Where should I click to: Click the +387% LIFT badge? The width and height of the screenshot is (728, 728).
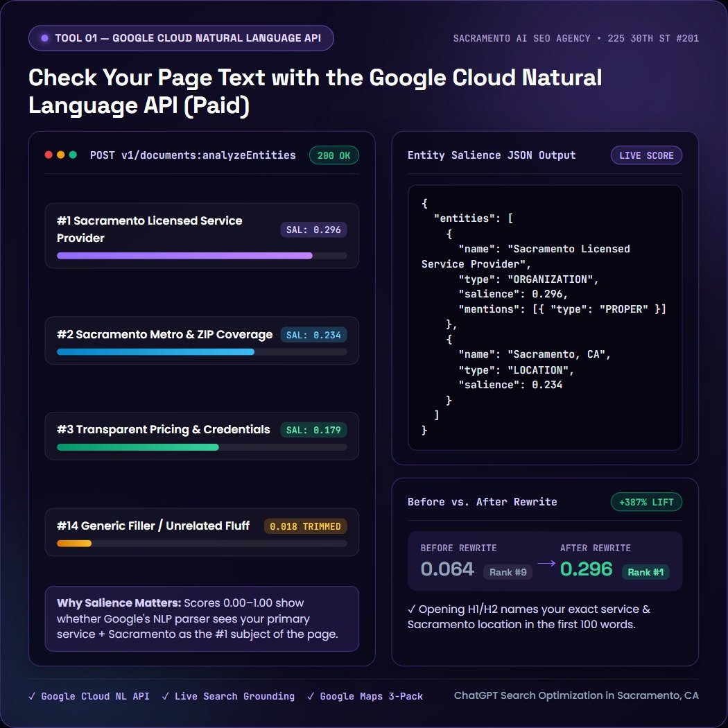646,502
